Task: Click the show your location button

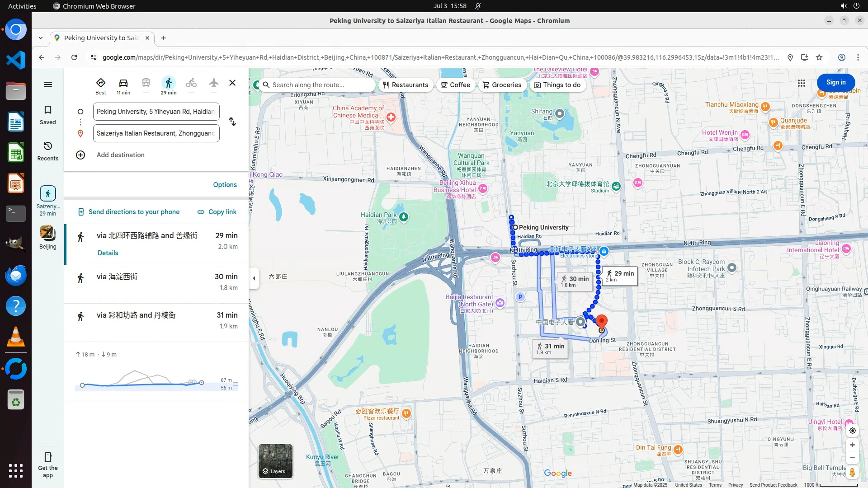Action: pos(852,431)
